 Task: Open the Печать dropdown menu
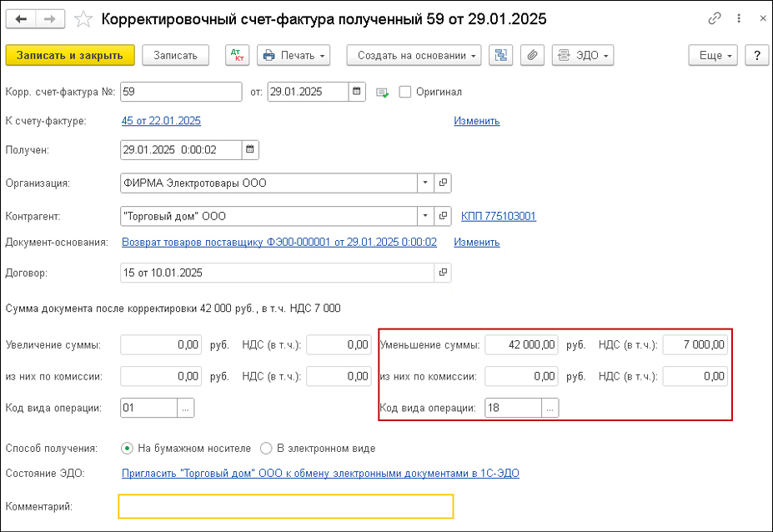tap(294, 56)
